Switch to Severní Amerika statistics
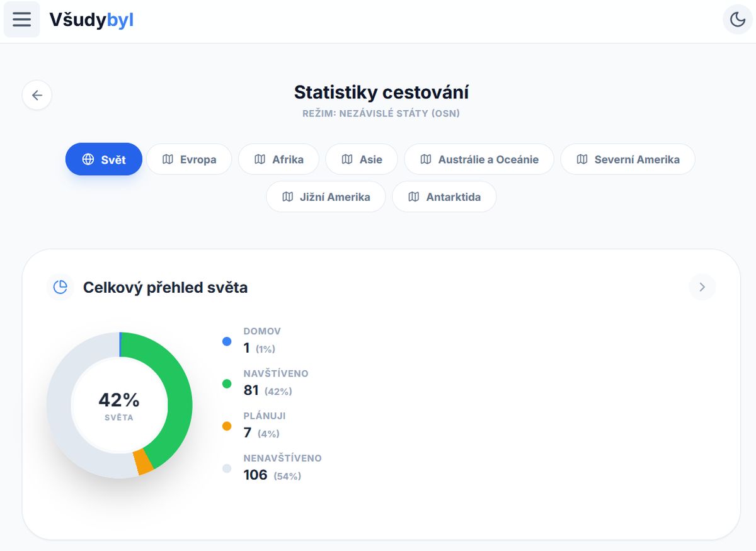756x551 pixels. (627, 159)
